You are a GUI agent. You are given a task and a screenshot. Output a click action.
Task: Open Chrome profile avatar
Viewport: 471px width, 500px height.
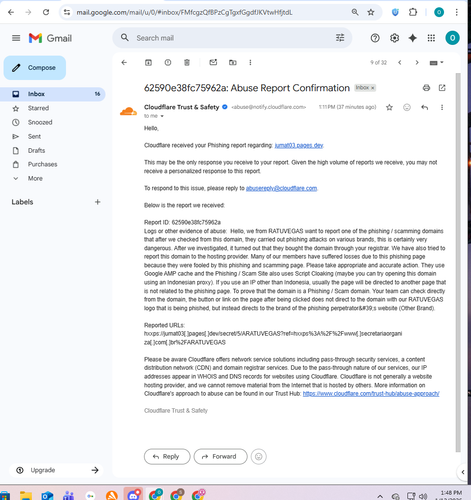[439, 12]
